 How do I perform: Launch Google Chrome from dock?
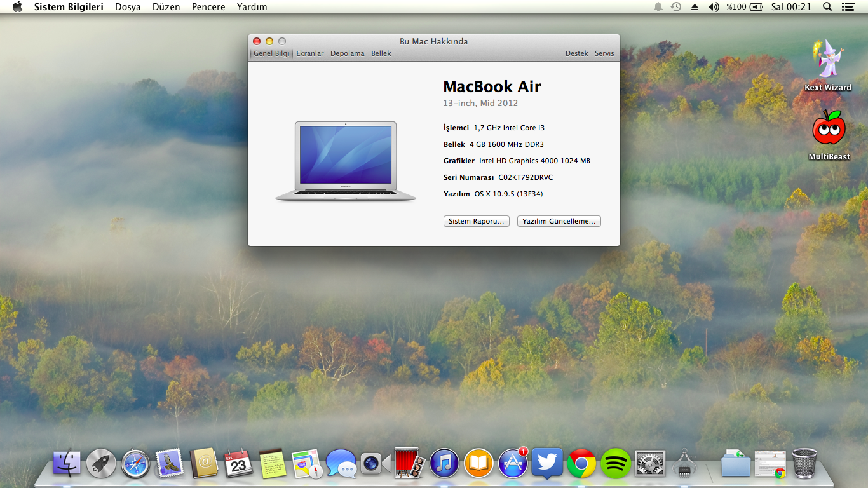tap(581, 464)
